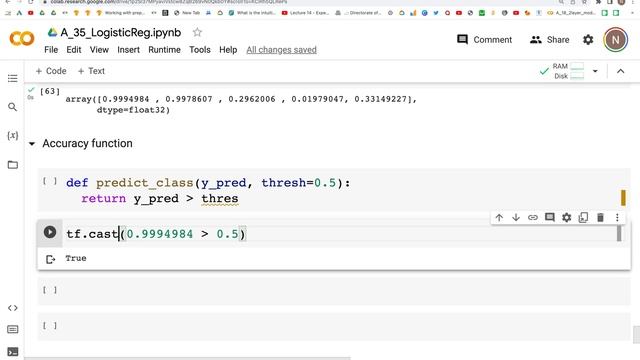
Task: Click the execution count bracket of predict_class cell
Action: (50, 181)
